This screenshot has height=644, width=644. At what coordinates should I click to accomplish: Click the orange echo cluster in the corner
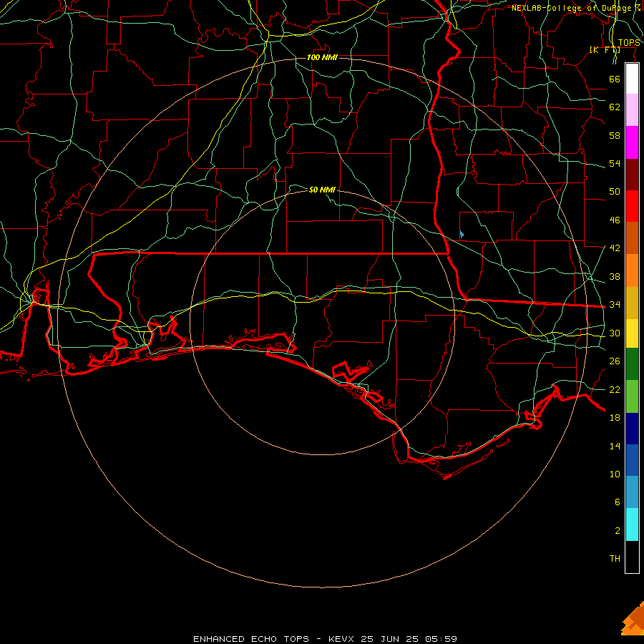point(634,620)
